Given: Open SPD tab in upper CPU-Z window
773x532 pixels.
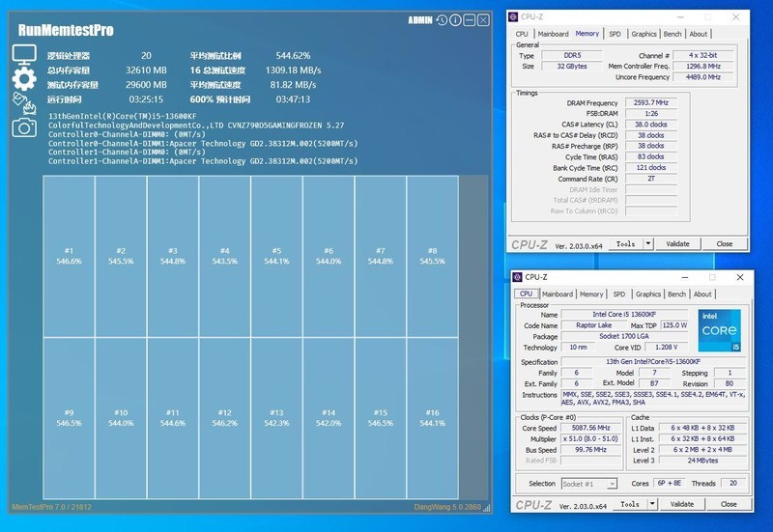Looking at the screenshot, I should click(x=615, y=34).
